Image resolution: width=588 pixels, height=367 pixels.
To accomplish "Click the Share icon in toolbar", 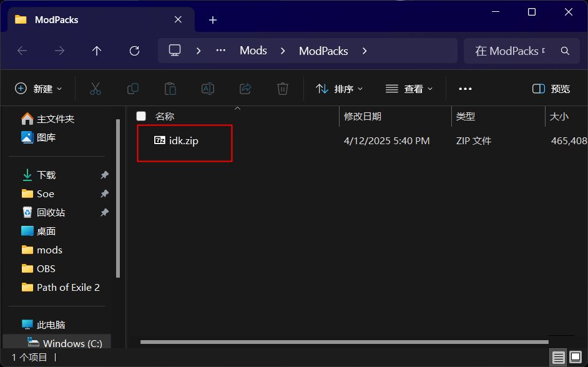I will tap(245, 89).
